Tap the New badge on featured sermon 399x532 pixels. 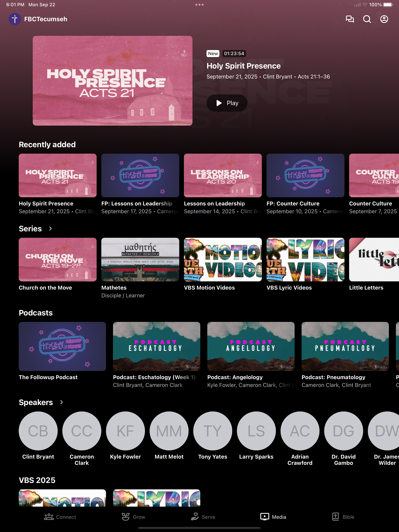[x=213, y=53]
